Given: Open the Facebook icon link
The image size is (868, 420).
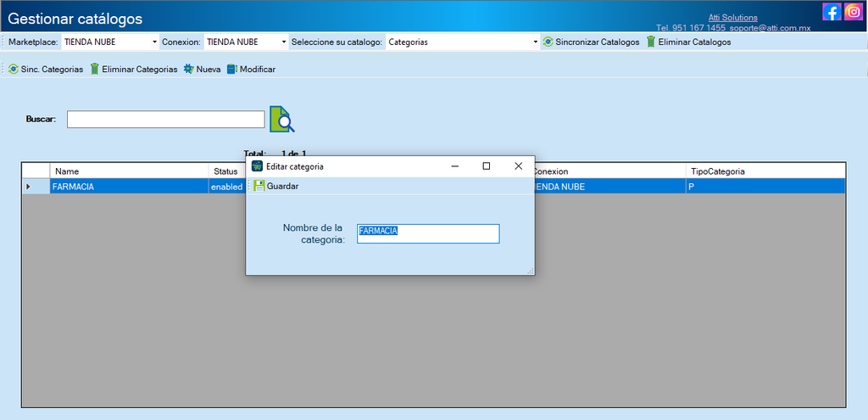Looking at the screenshot, I should [x=832, y=12].
